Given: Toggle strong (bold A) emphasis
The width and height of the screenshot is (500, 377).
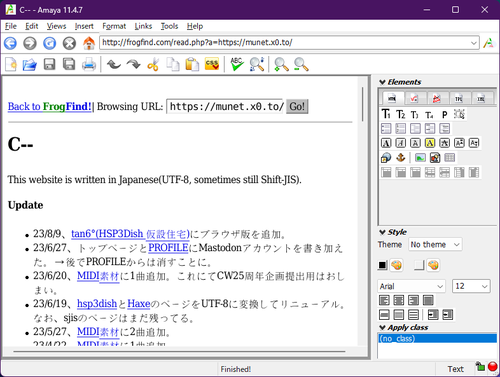Looking at the screenshot, I should pyautogui.click(x=386, y=143).
